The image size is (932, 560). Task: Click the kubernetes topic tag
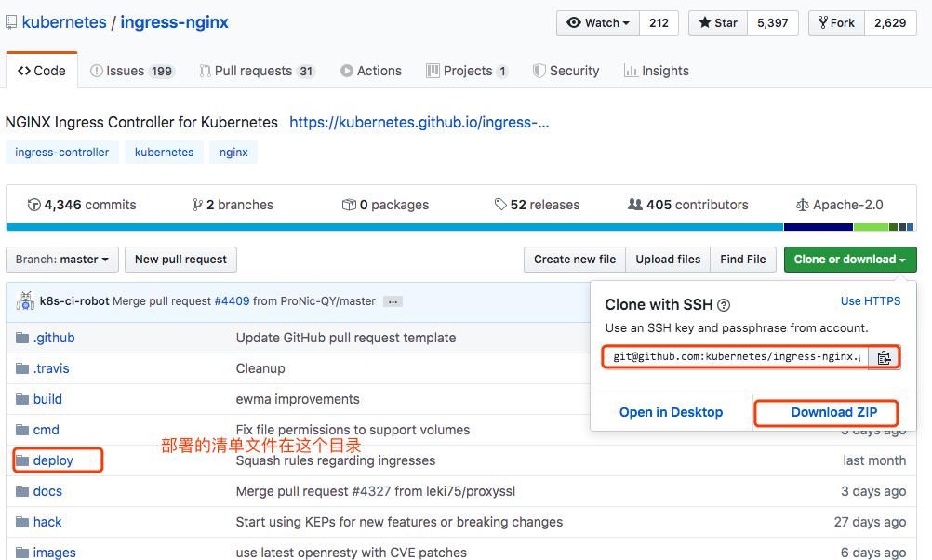pyautogui.click(x=164, y=153)
